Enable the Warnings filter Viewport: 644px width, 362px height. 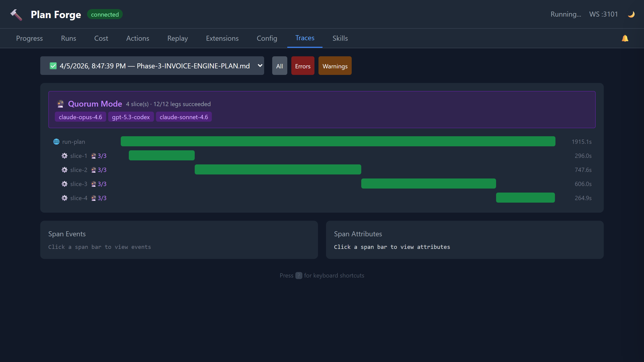tap(335, 66)
